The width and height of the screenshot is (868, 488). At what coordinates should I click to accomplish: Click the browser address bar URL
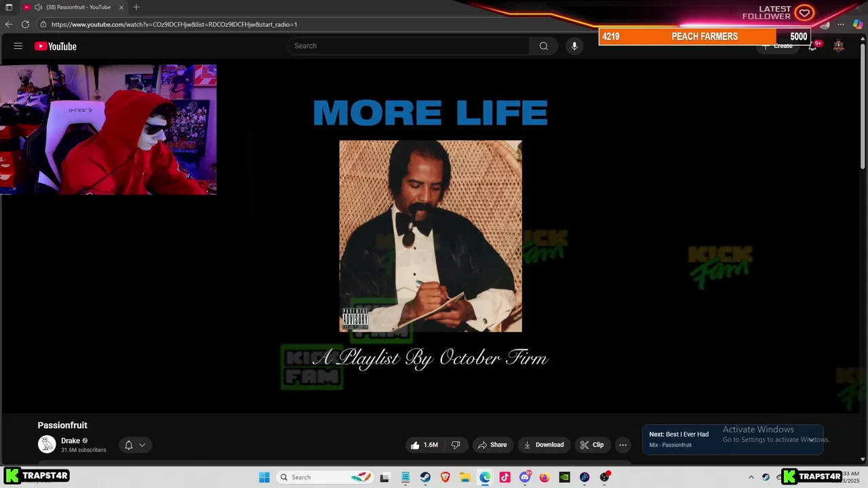(x=174, y=24)
